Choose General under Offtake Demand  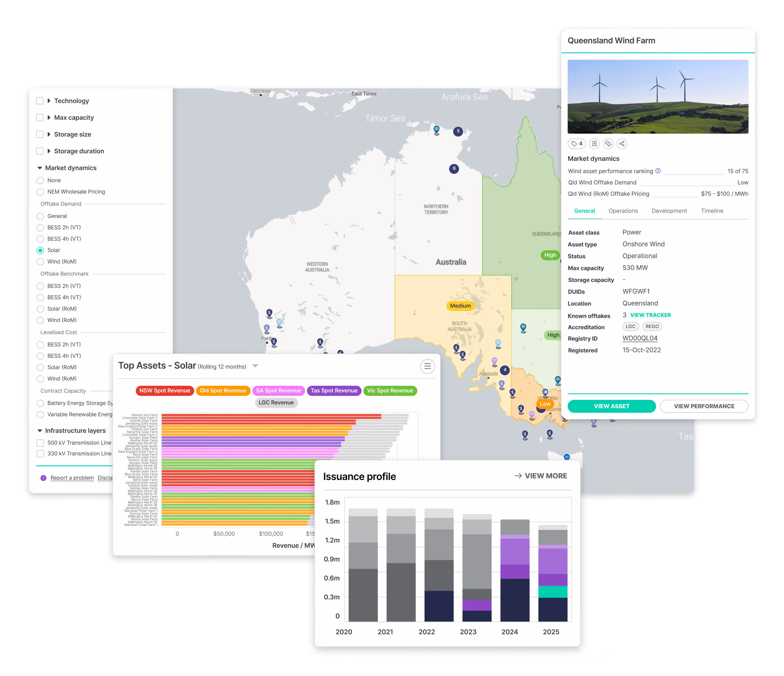coord(40,216)
